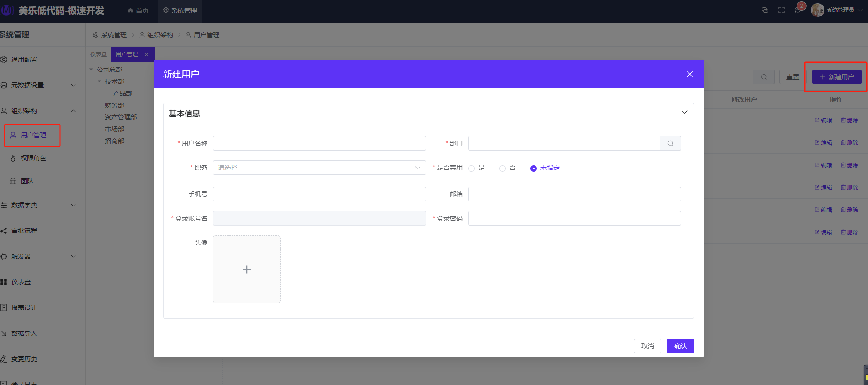Select 是 for 是否禁用
The image size is (868, 385).
coord(471,168)
